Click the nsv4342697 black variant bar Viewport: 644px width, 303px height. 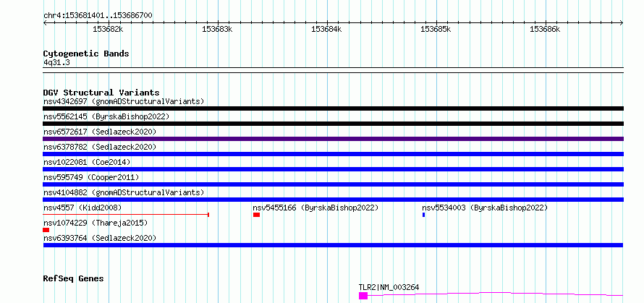pyautogui.click(x=333, y=108)
